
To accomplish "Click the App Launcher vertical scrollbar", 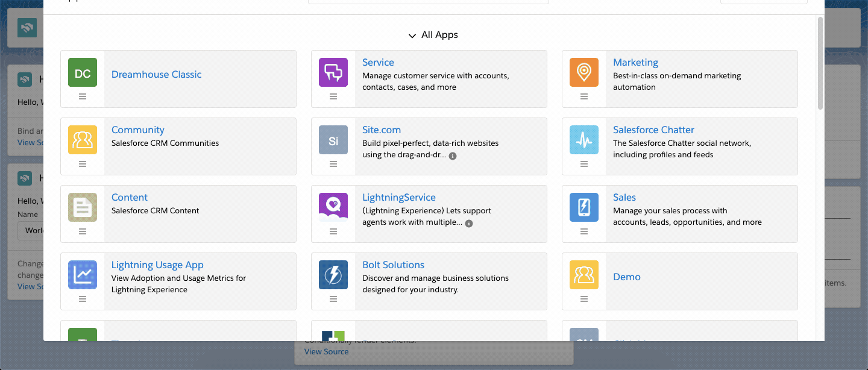I will coord(820,63).
